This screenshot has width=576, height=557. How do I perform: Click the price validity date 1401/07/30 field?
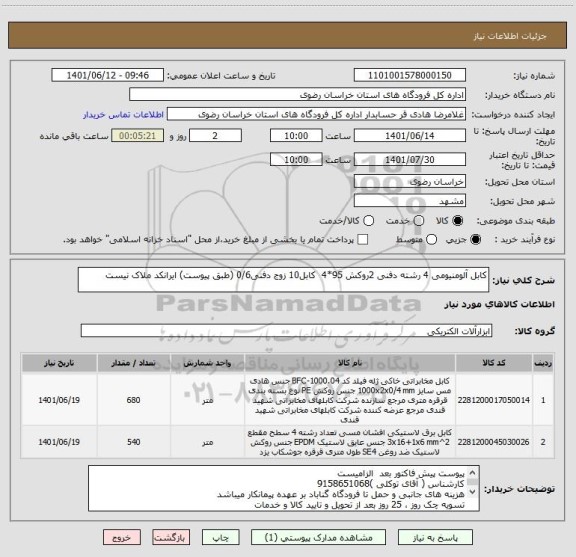tap(410, 160)
